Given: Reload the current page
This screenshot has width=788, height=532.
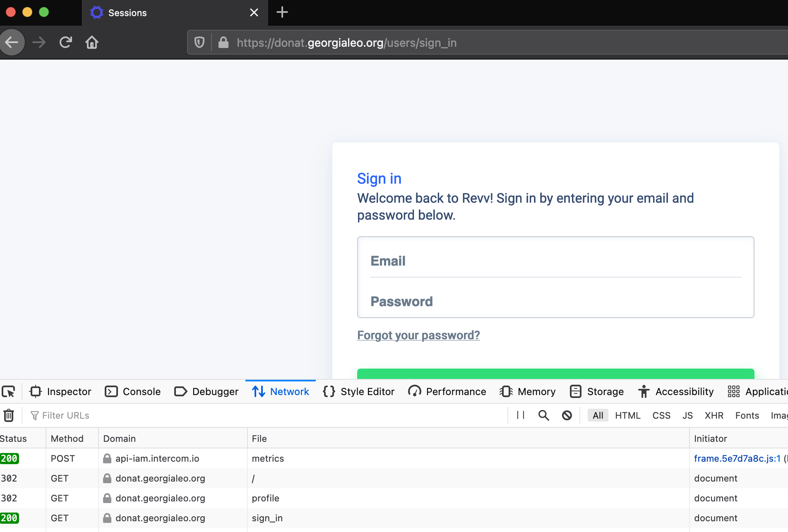Looking at the screenshot, I should tap(65, 42).
